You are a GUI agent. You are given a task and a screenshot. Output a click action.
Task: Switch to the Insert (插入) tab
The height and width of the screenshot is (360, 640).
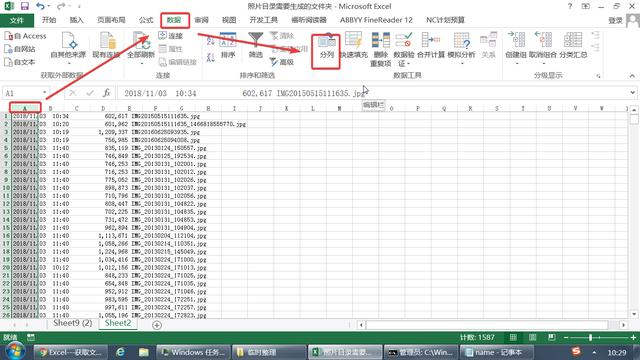point(76,20)
